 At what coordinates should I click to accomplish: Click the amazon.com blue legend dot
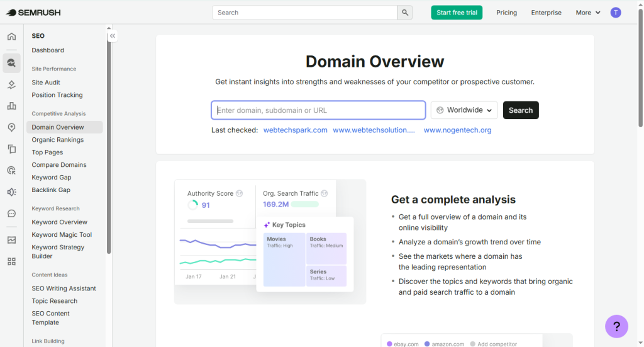(427, 344)
